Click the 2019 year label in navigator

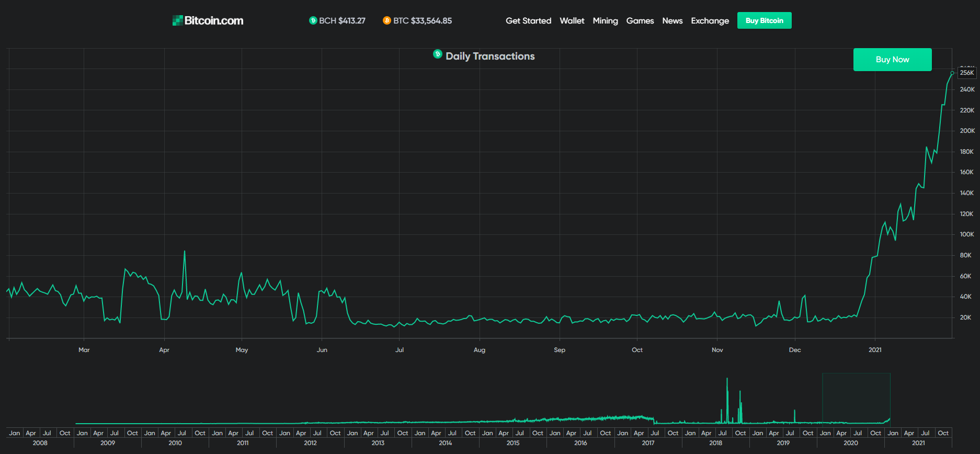pyautogui.click(x=783, y=443)
